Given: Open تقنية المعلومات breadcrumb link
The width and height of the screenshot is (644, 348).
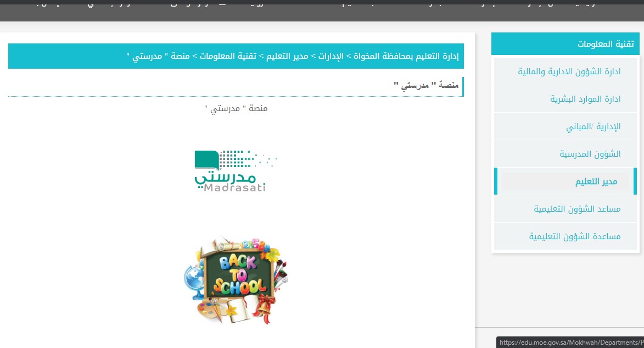Looking at the screenshot, I should (227, 56).
